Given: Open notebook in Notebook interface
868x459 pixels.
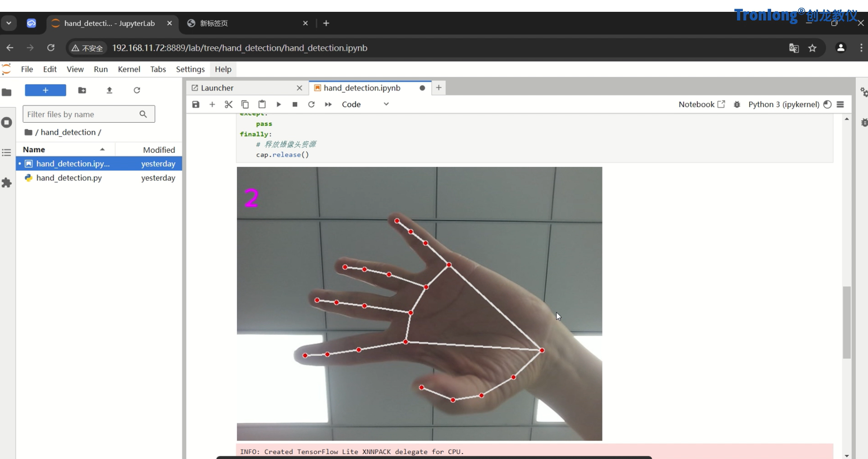Looking at the screenshot, I should click(702, 105).
